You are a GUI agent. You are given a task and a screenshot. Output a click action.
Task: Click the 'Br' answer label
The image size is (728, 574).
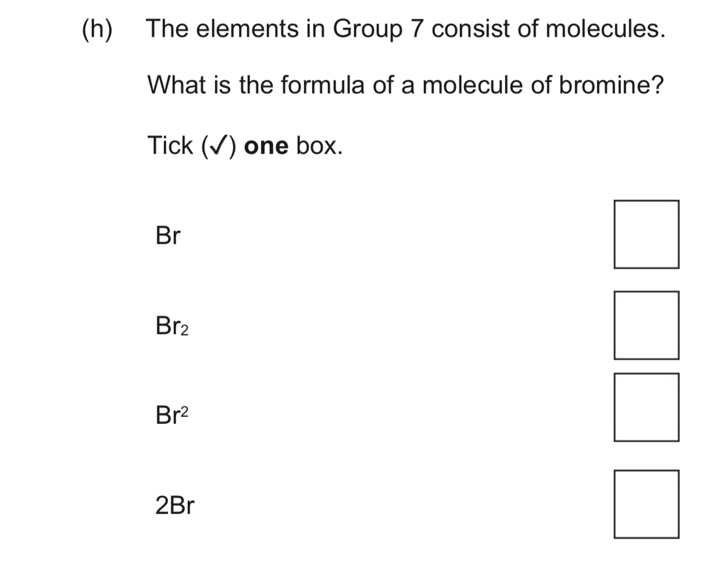[x=168, y=236]
